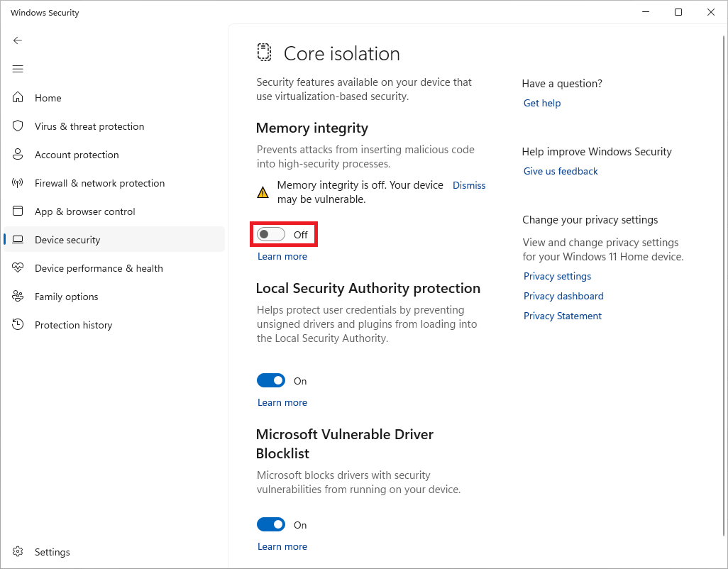Turn off Local Security Authority protection
Image resolution: width=728 pixels, height=569 pixels.
click(x=270, y=380)
